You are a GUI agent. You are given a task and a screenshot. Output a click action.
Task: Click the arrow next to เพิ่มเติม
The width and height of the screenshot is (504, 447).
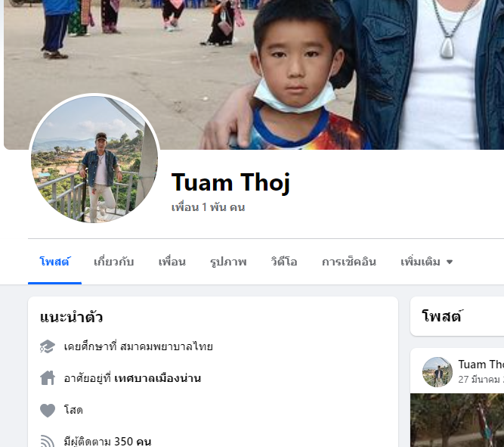[450, 262]
